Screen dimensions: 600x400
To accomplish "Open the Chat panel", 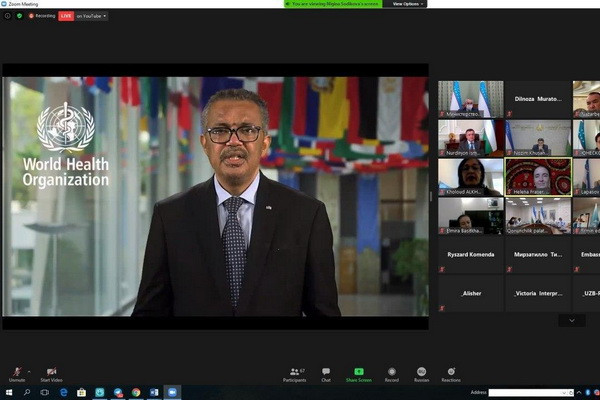I will [326, 372].
